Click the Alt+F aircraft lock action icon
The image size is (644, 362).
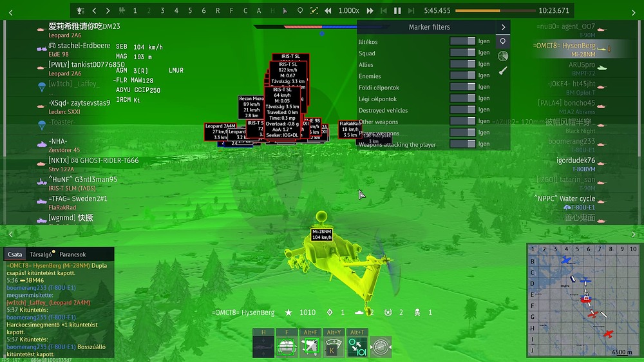tap(310, 347)
